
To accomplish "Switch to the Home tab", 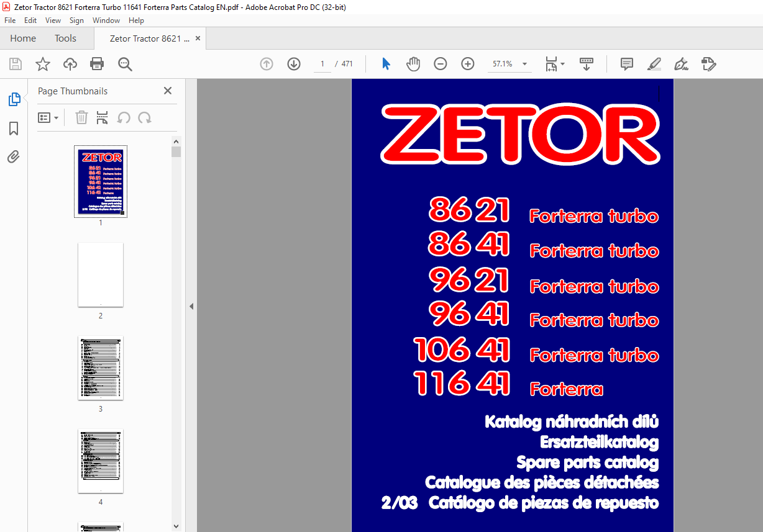I will 23,38.
